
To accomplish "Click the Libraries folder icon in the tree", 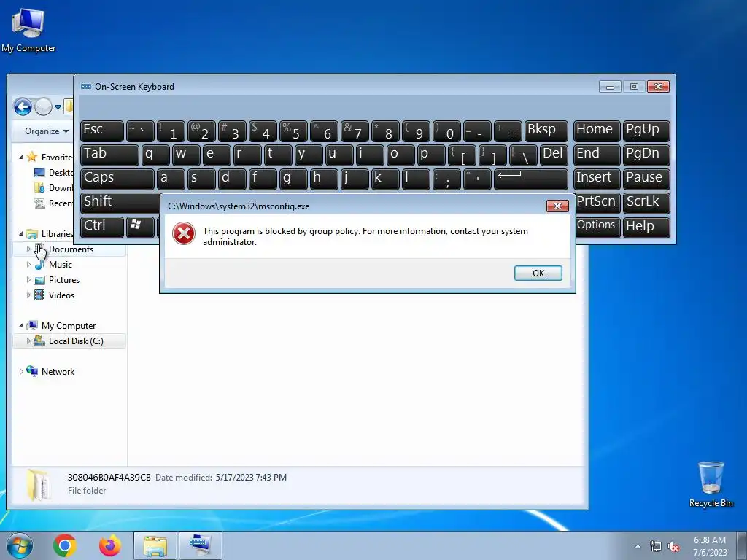I will tap(32, 234).
